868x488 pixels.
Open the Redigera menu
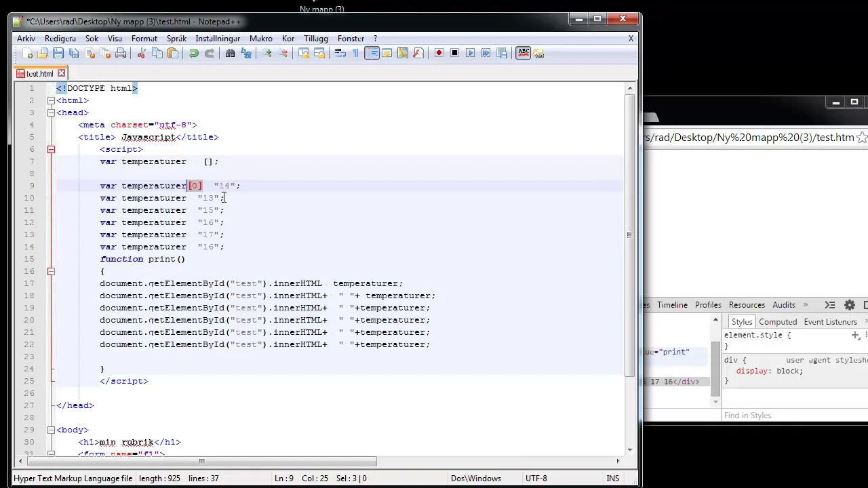pyautogui.click(x=60, y=39)
